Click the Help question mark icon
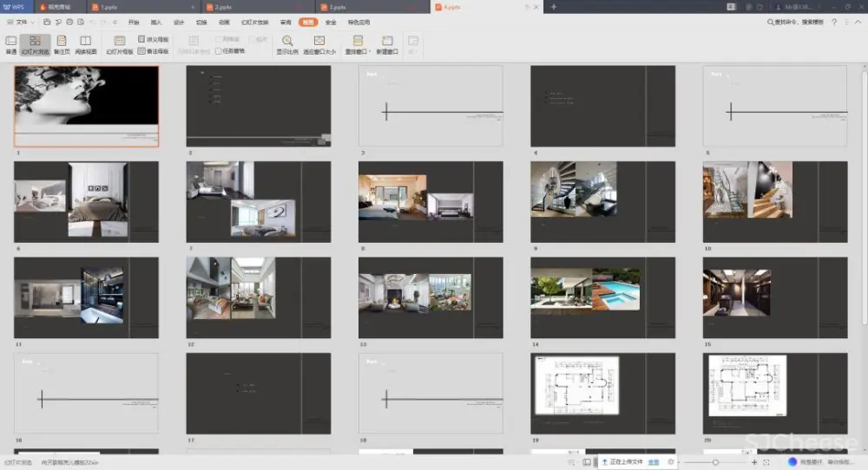 (x=834, y=22)
